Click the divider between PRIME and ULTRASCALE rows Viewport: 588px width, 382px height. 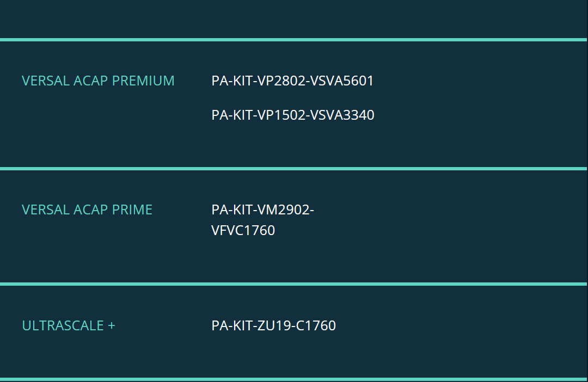(x=294, y=284)
